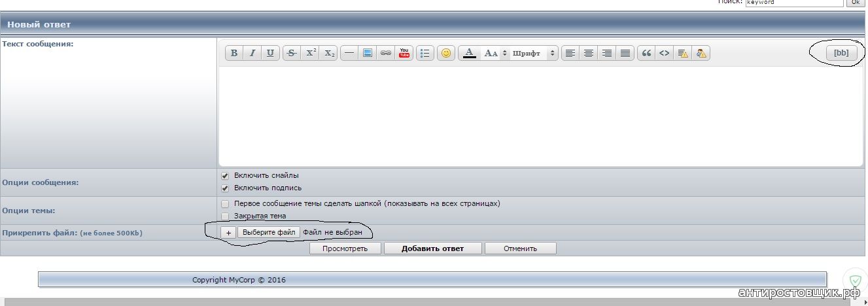The image size is (868, 306).
Task: Insert a hyperlink
Action: click(386, 54)
